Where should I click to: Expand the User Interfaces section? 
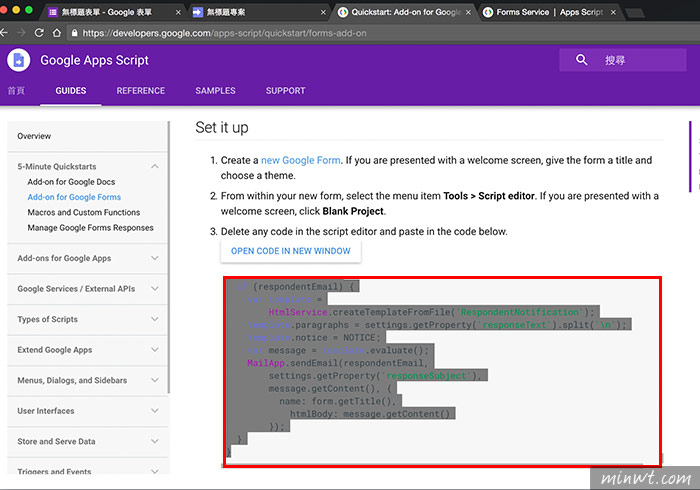[x=154, y=411]
